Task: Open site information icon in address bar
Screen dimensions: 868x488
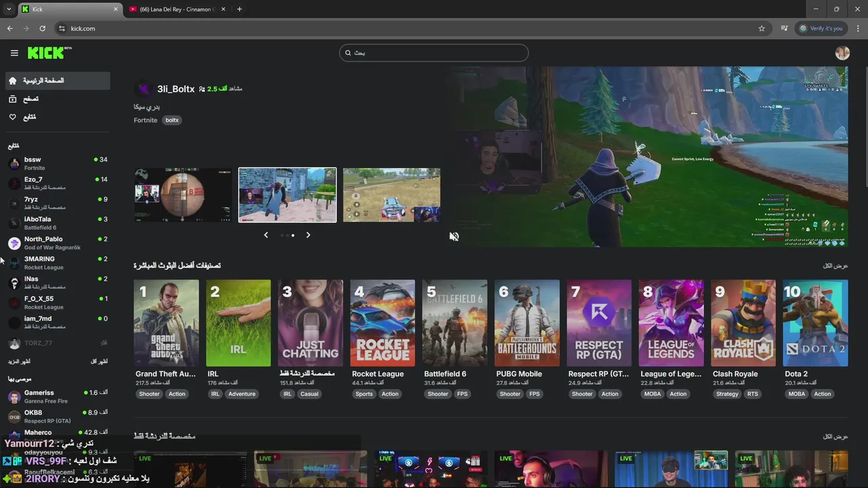Action: pos(62,28)
